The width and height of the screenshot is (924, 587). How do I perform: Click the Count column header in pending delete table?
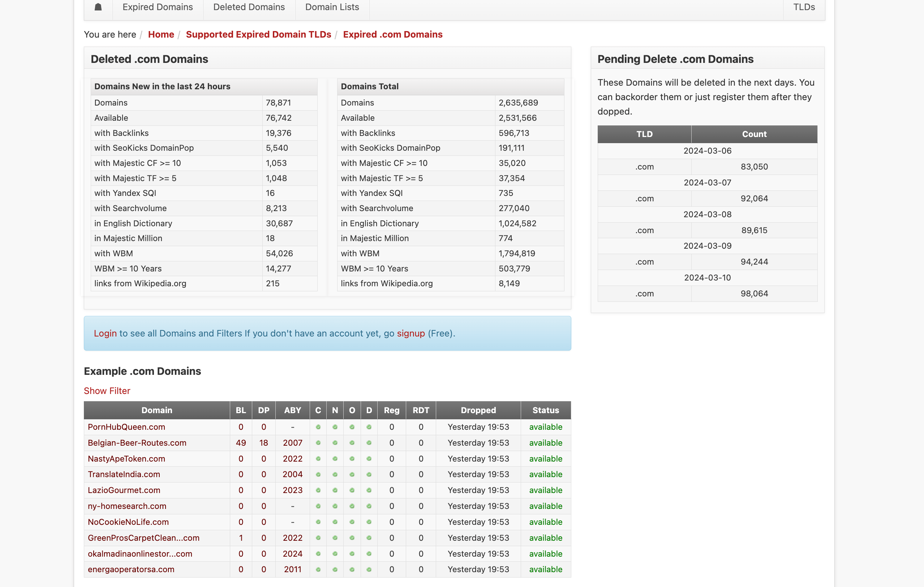click(754, 134)
